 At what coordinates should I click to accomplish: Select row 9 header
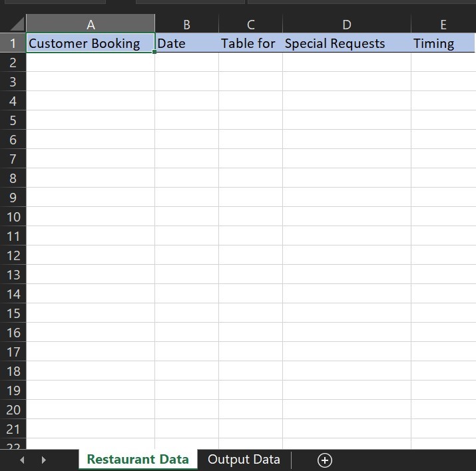tap(13, 198)
